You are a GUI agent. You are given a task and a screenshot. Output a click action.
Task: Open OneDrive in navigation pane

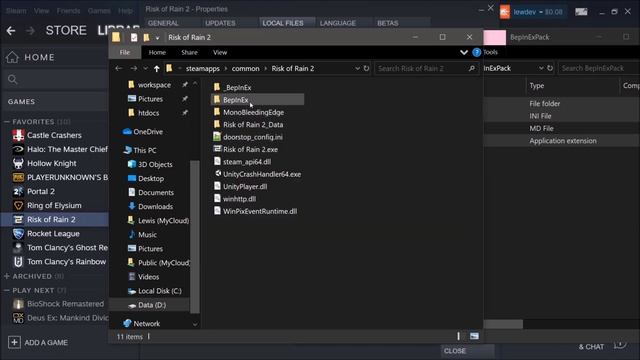143,132
